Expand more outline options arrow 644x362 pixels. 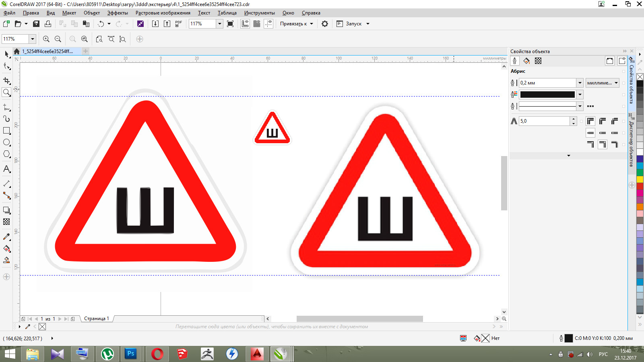pyautogui.click(x=568, y=156)
